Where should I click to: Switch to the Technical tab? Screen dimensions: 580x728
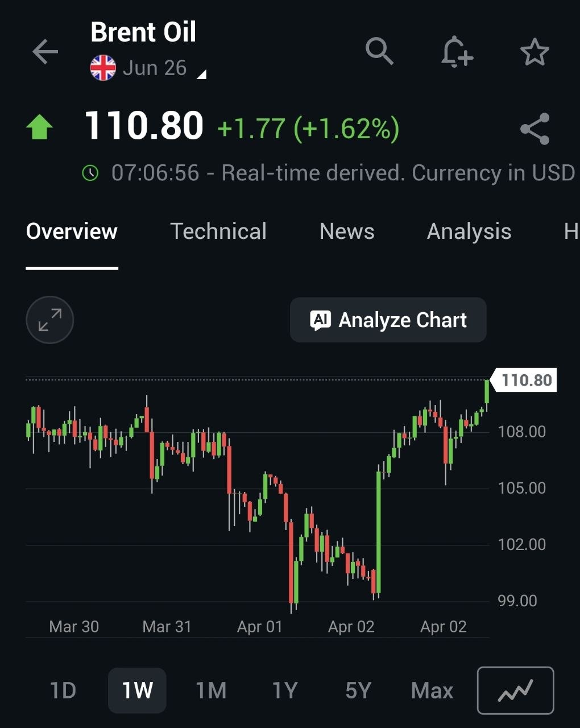click(x=218, y=231)
